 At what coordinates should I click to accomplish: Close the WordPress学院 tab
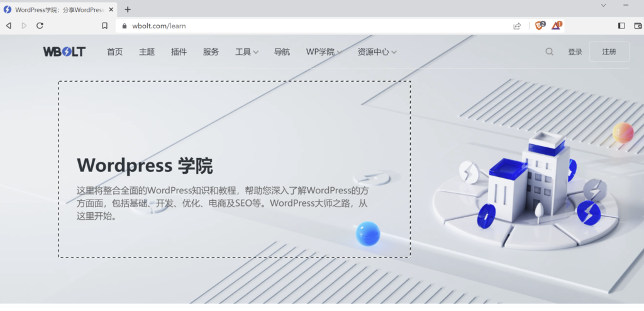tap(111, 9)
